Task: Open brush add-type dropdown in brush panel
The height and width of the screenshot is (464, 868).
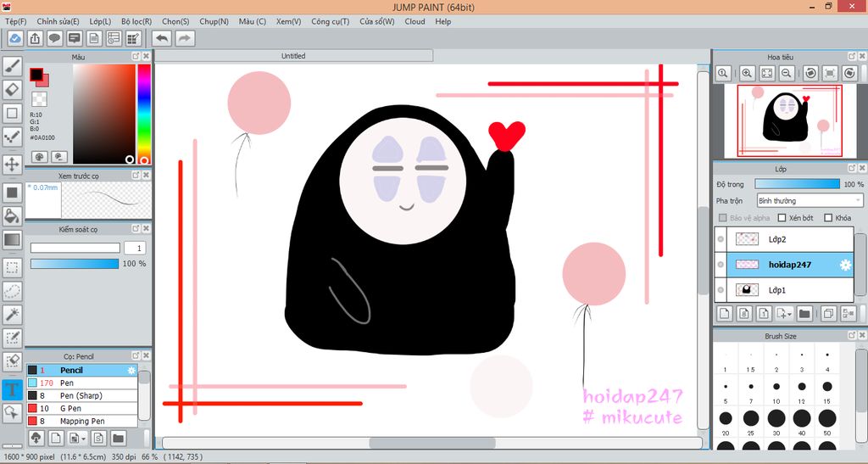Action: 82,439
